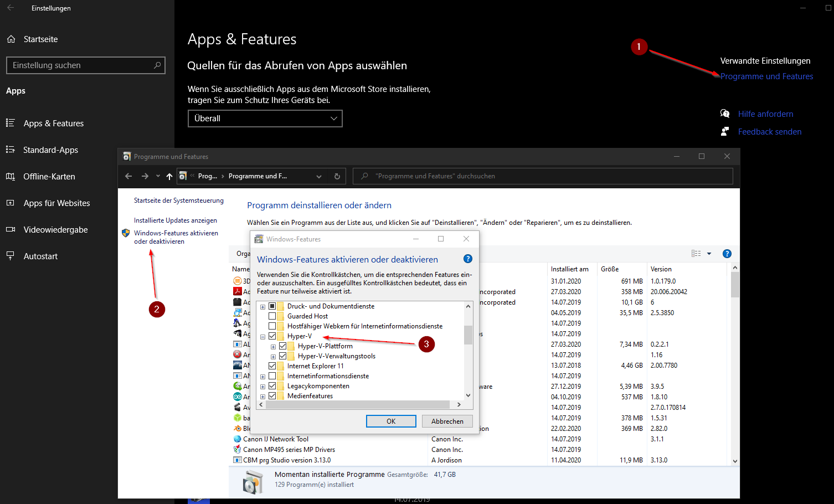Expand Druck- und Dokumentdienste tree node

pos(262,307)
